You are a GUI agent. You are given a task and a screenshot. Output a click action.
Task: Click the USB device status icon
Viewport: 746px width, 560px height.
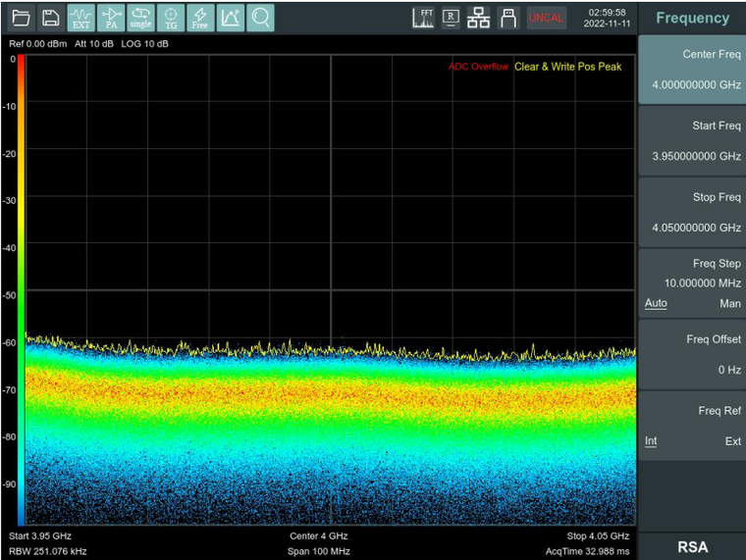pos(508,18)
